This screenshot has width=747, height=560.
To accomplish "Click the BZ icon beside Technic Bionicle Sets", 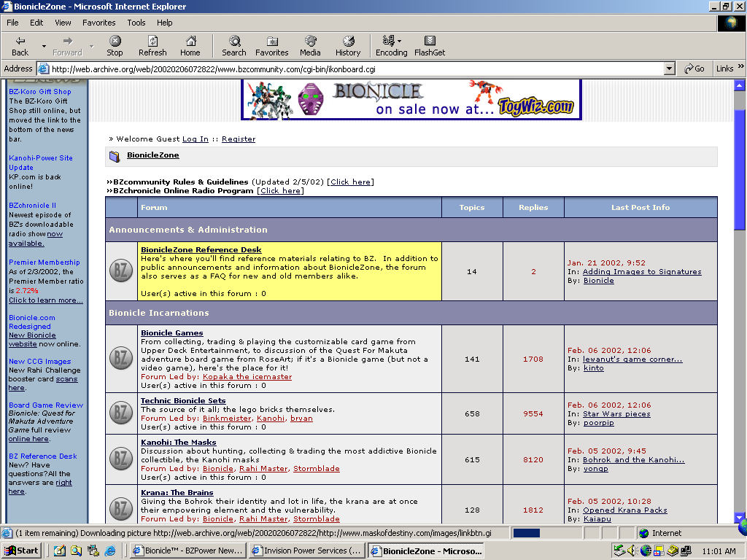I will click(x=121, y=413).
